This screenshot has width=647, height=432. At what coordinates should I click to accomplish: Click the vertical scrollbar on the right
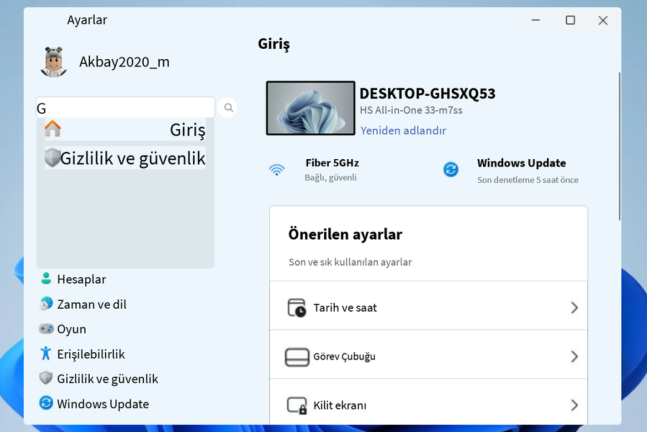pyautogui.click(x=619, y=146)
